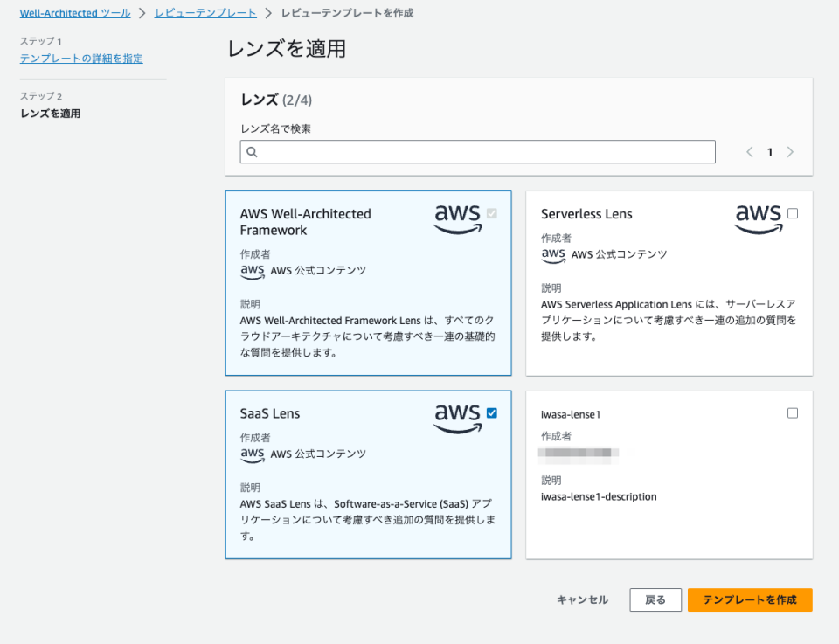Click the テンプレートを作成 button

750,599
